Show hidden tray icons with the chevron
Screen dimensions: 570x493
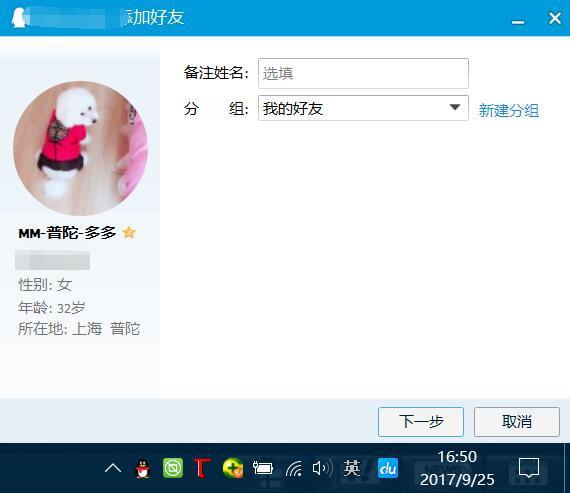113,468
